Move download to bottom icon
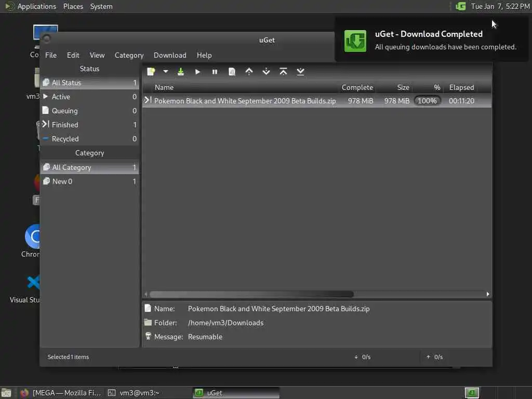Screen dimensions: 532x399 (300, 72)
